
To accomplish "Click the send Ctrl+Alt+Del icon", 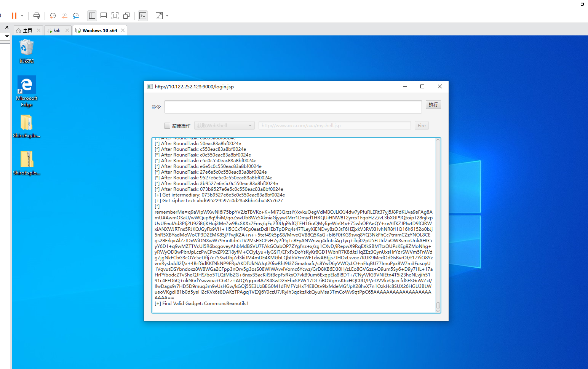I will point(37,16).
